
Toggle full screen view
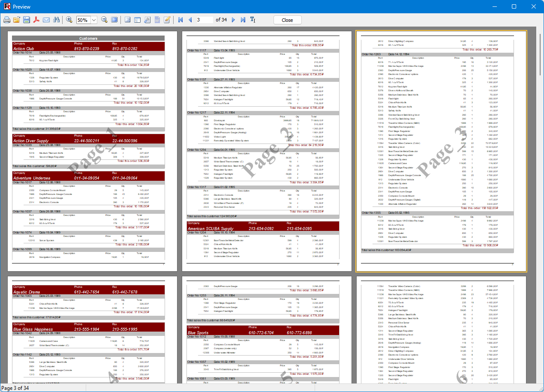click(114, 20)
